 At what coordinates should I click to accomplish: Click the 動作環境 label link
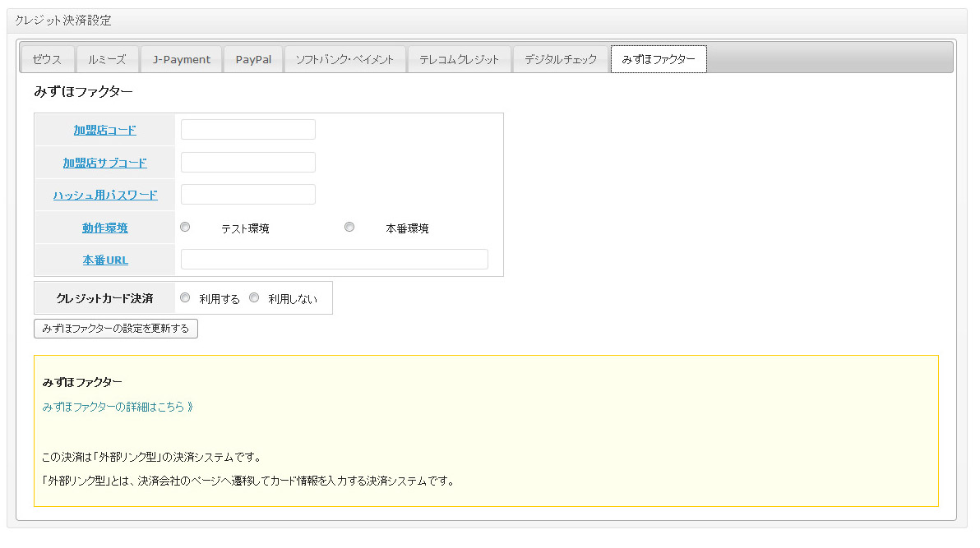point(105,228)
